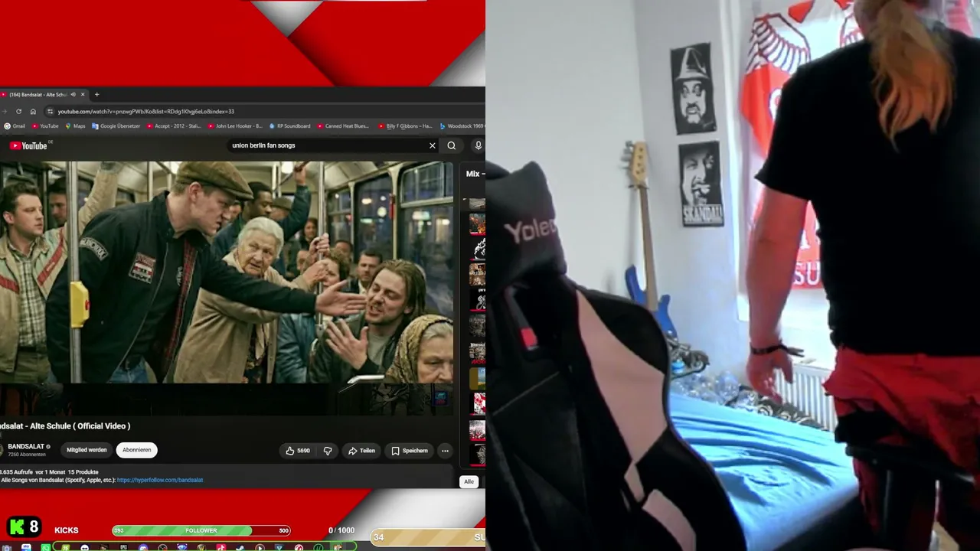Open the Discord icon in taskbar

pyautogui.click(x=143, y=547)
